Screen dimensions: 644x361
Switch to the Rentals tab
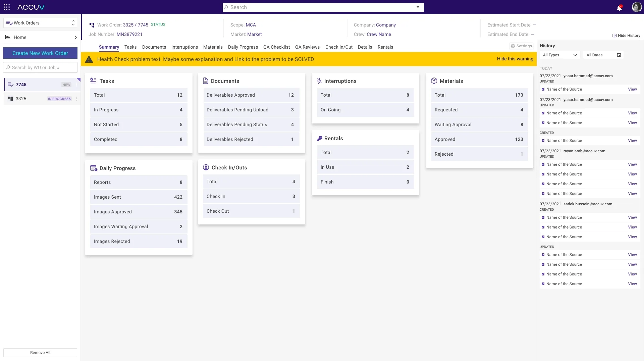click(385, 47)
